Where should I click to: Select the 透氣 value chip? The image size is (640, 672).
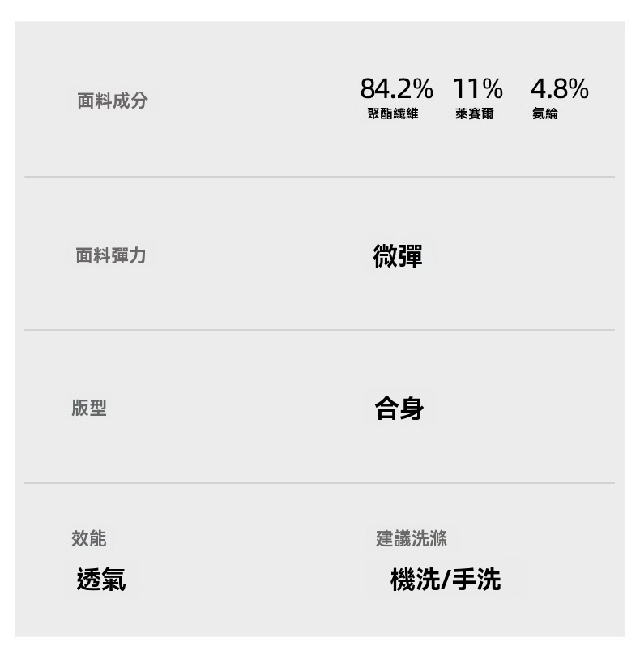point(101,580)
